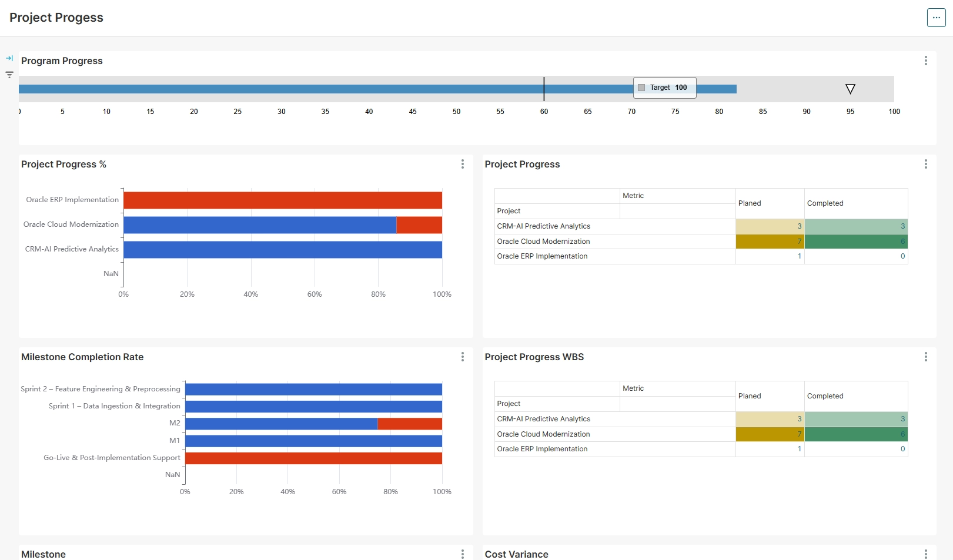Screen dimensions: 953x560
Task: Click Planed column header in Project Progress table
Action: [750, 203]
